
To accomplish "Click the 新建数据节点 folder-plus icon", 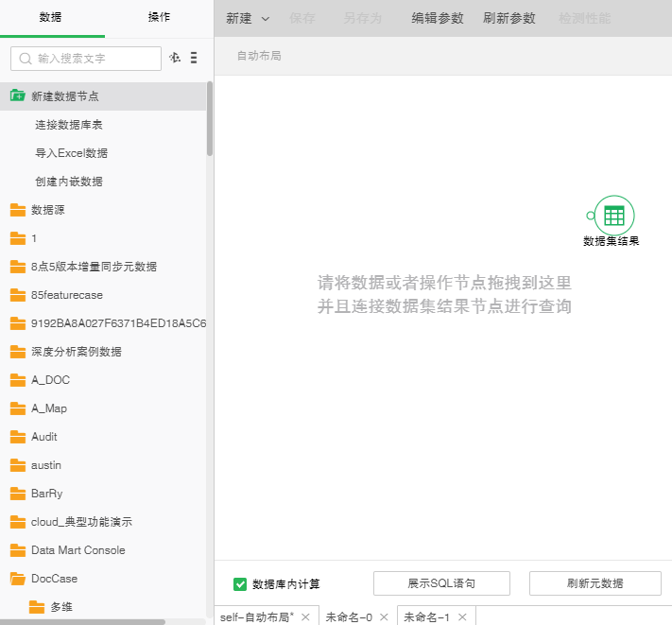I will point(18,95).
